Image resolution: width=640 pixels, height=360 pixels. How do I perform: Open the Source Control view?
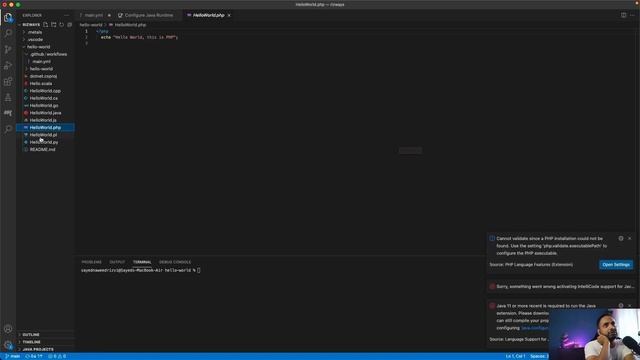(8, 49)
